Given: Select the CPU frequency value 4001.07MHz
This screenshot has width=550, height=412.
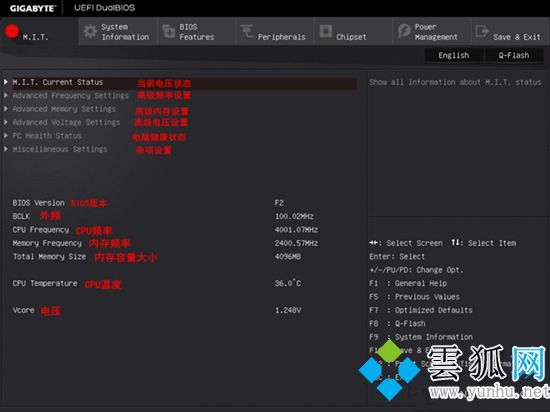Looking at the screenshot, I should (x=296, y=230).
